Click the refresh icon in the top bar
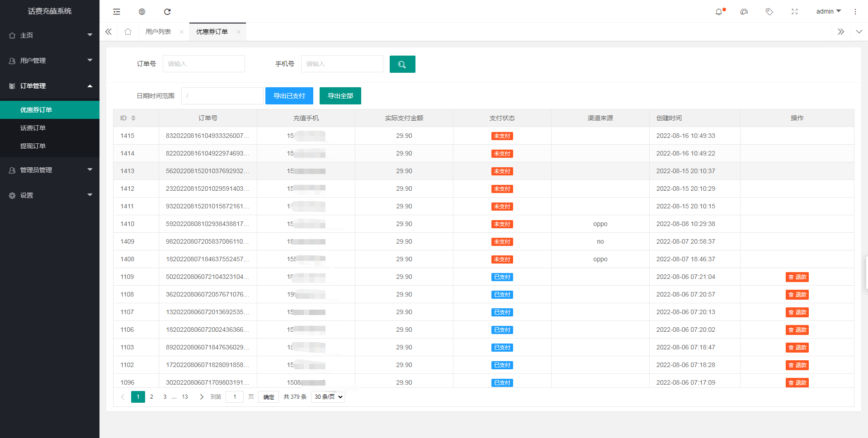This screenshot has height=438, width=868. (167, 12)
